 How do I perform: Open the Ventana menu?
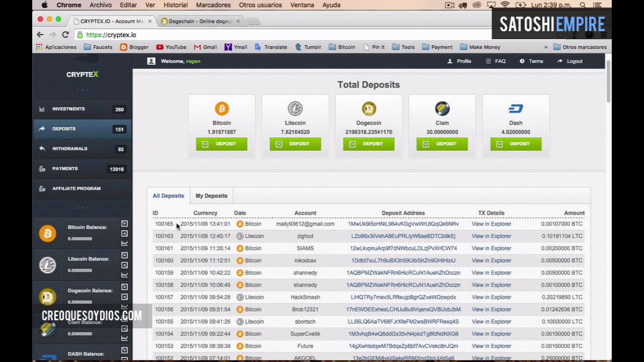click(x=302, y=5)
